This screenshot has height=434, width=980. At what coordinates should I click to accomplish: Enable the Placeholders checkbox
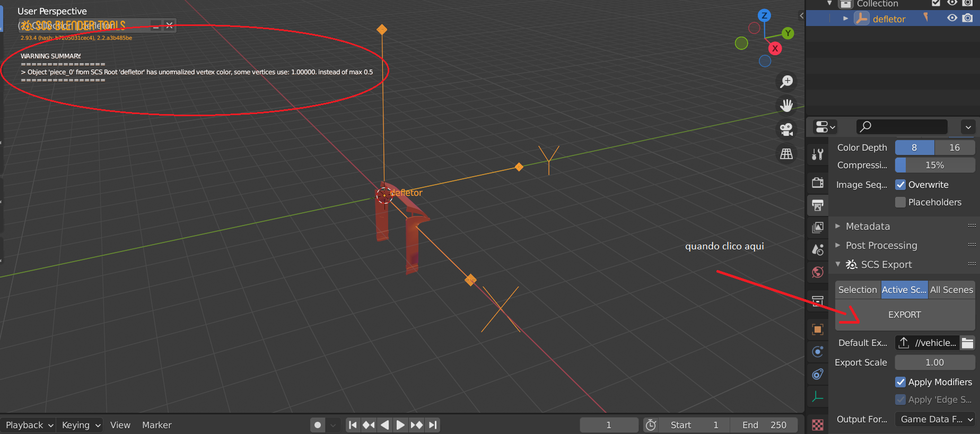click(x=900, y=202)
